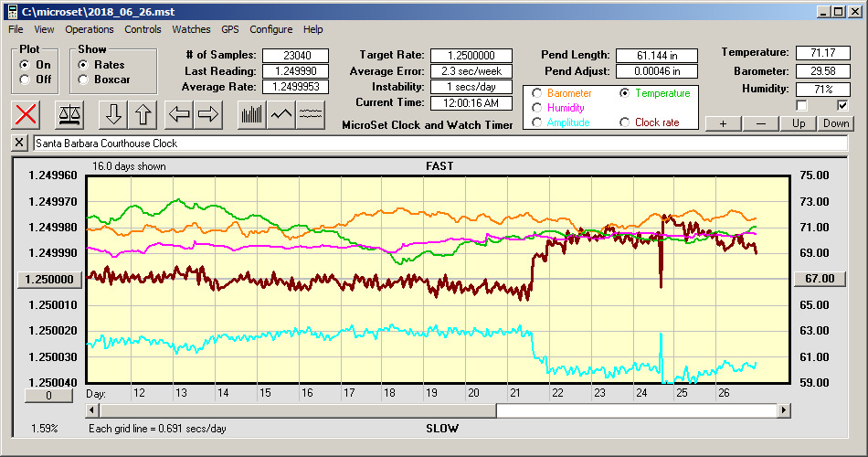Click the Target Rate field
Viewport: 868px width, 457px height.
click(471, 56)
